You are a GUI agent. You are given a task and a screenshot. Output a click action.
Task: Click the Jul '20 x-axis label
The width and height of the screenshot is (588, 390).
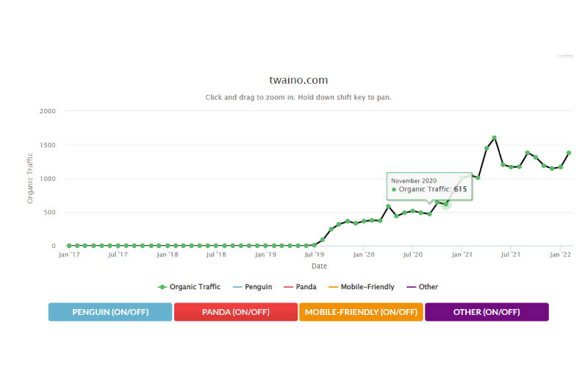pos(412,255)
